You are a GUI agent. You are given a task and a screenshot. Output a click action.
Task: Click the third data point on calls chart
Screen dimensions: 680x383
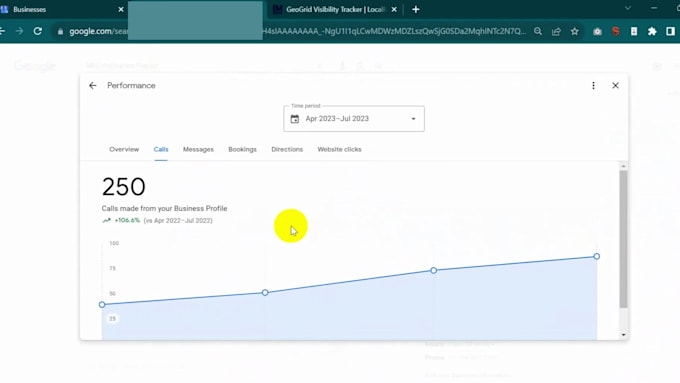[x=434, y=270]
